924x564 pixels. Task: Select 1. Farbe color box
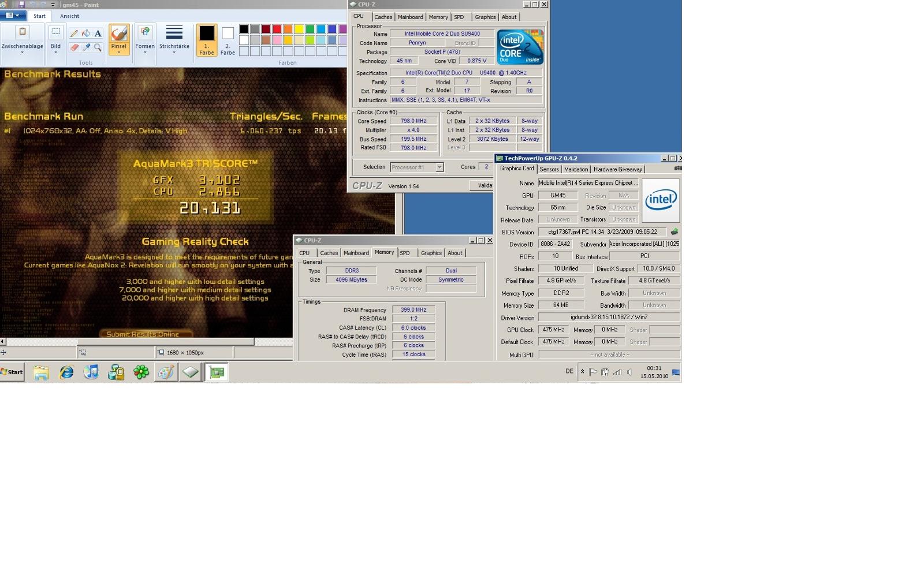coord(207,40)
